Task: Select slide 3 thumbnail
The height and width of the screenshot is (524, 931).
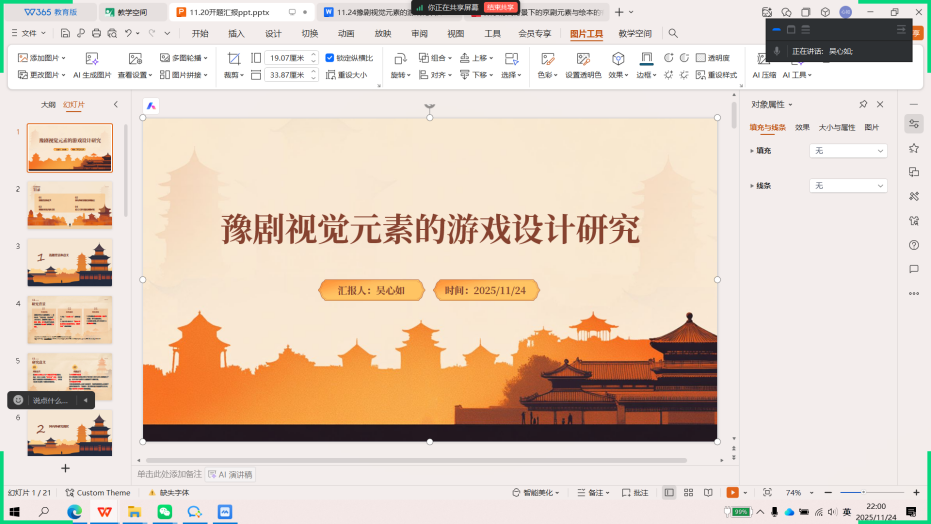Action: pyautogui.click(x=69, y=263)
